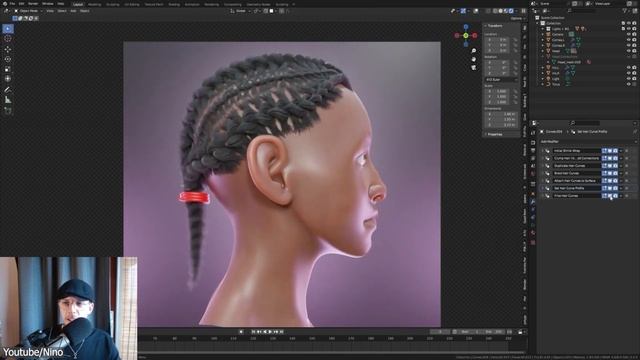Hide the Torus object with its eye icon
Image resolution: width=640 pixels, height=360 pixels.
[x=629, y=84]
